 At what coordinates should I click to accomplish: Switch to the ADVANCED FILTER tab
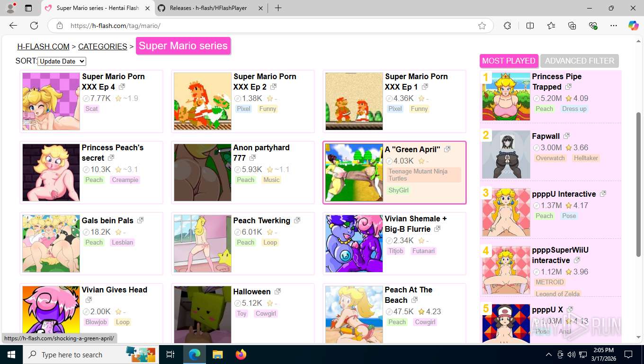pyautogui.click(x=579, y=61)
